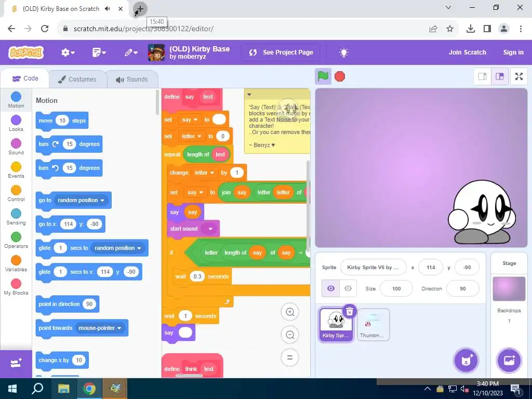Open the 'change letter by' variable dropdown
The height and width of the screenshot is (399, 532).
click(x=204, y=172)
